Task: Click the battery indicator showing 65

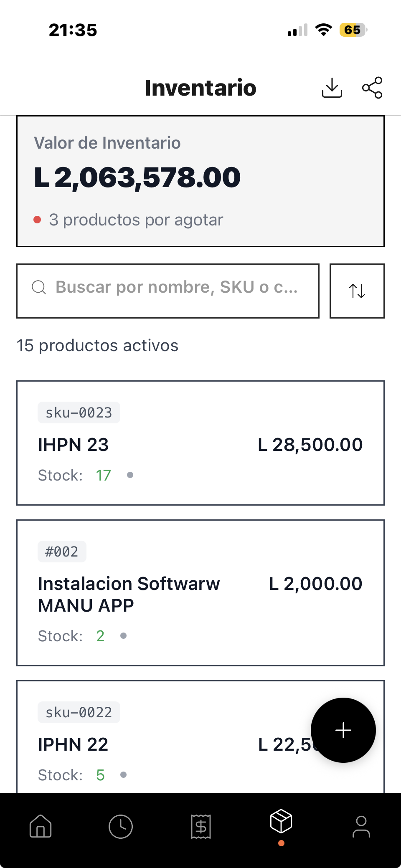Action: click(352, 29)
